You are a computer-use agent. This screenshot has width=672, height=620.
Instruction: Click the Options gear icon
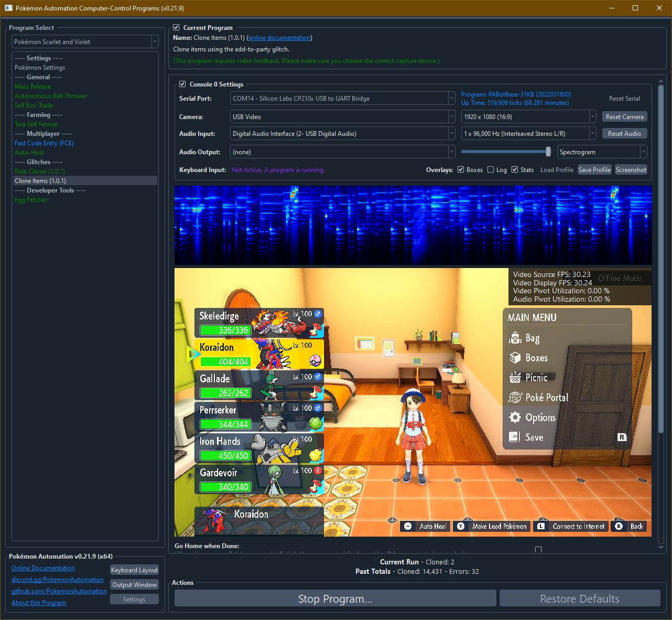515,418
